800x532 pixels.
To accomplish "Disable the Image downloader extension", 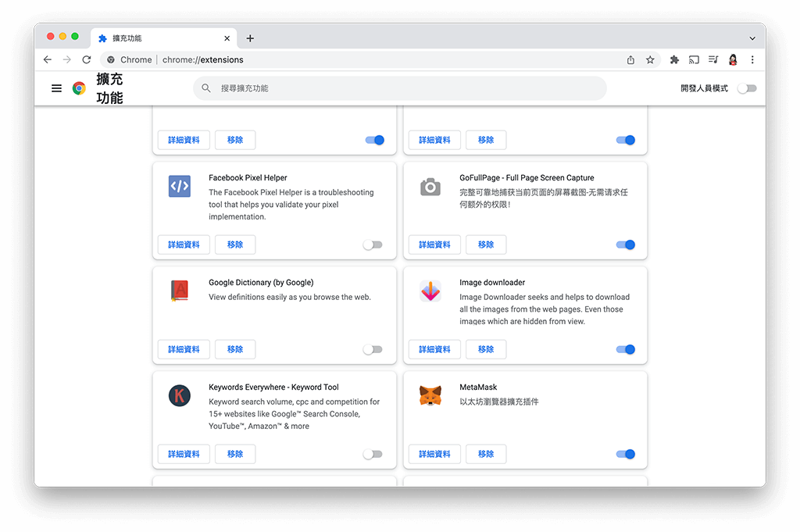I will 626,349.
